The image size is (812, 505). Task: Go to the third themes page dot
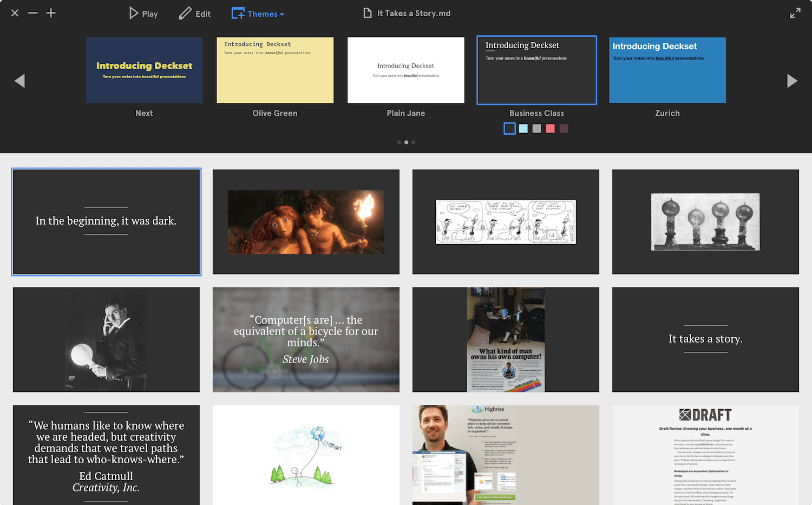(x=414, y=142)
